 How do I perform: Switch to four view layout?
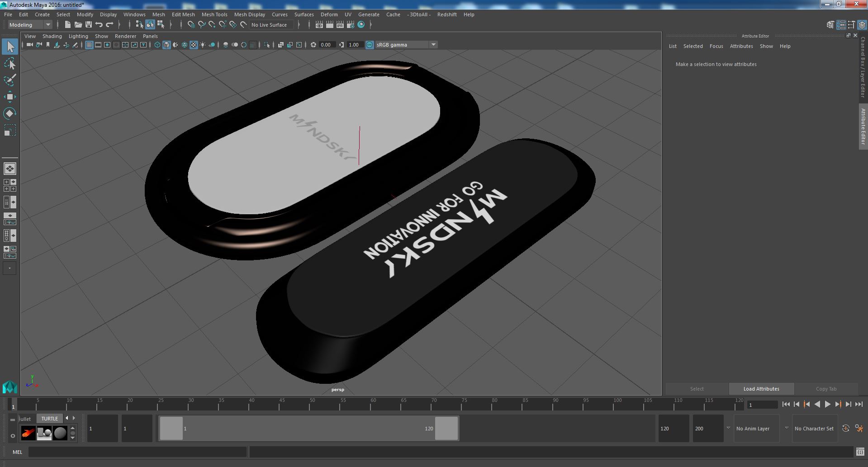10,185
